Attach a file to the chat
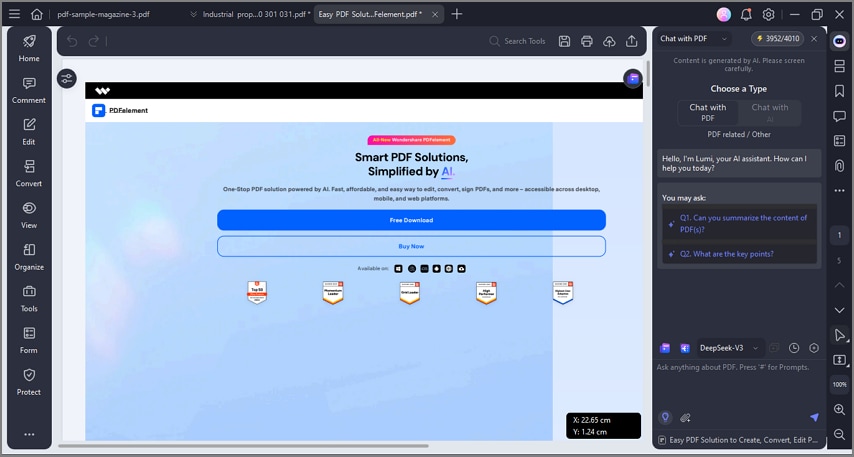 click(x=686, y=418)
